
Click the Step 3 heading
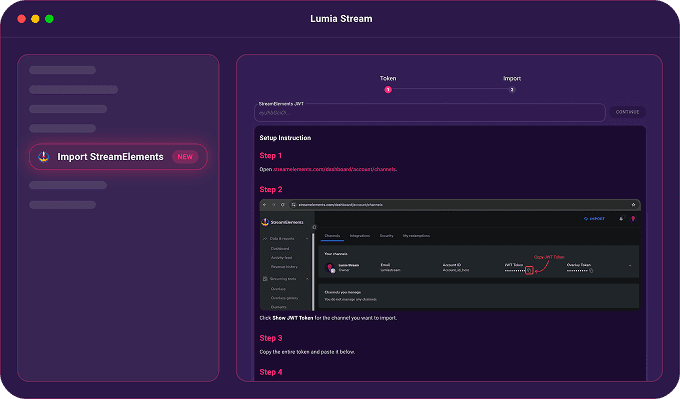coord(271,338)
